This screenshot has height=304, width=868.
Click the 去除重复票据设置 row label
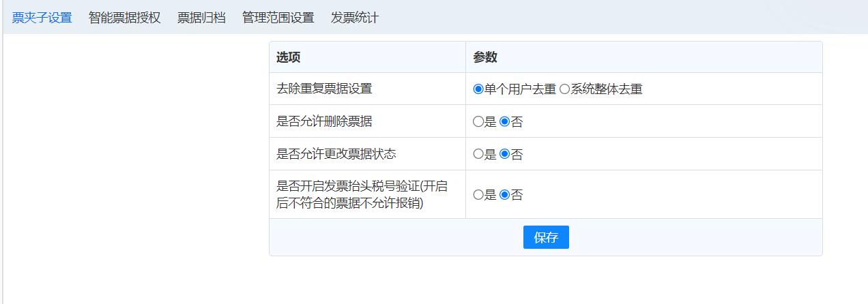324,89
